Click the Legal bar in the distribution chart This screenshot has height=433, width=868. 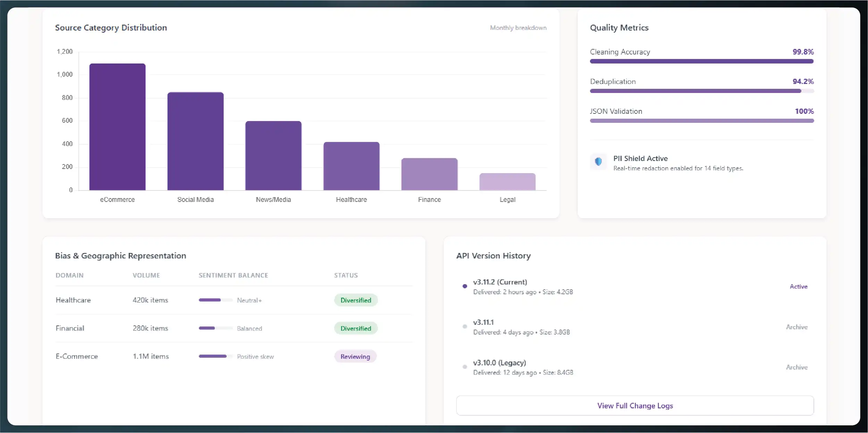(x=507, y=181)
